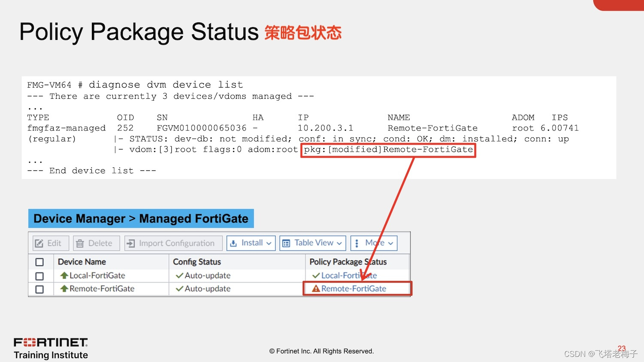
Task: Click Config Status checkmark for Local-FortiGate row
Action: [179, 276]
